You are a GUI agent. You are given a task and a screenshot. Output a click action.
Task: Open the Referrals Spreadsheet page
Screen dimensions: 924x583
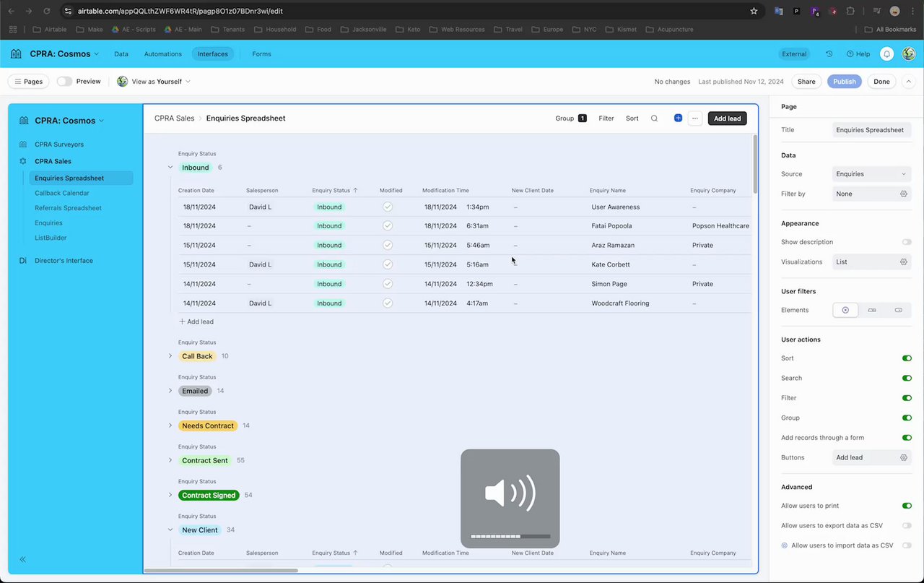pyautogui.click(x=68, y=208)
